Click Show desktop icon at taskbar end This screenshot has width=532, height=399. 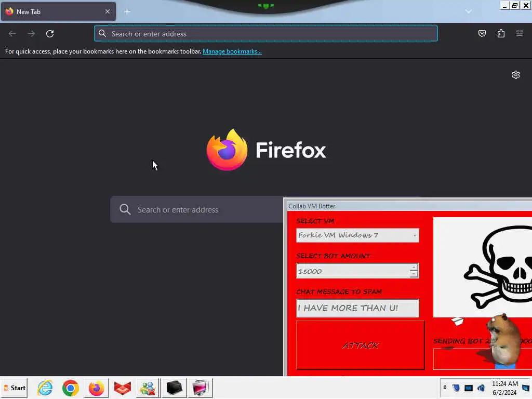pyautogui.click(x=526, y=388)
